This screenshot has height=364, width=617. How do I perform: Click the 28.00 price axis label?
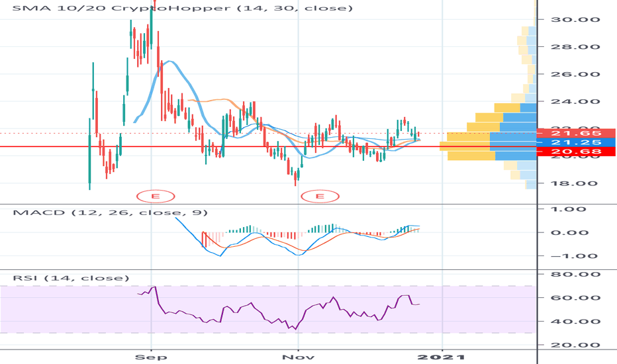tap(575, 46)
